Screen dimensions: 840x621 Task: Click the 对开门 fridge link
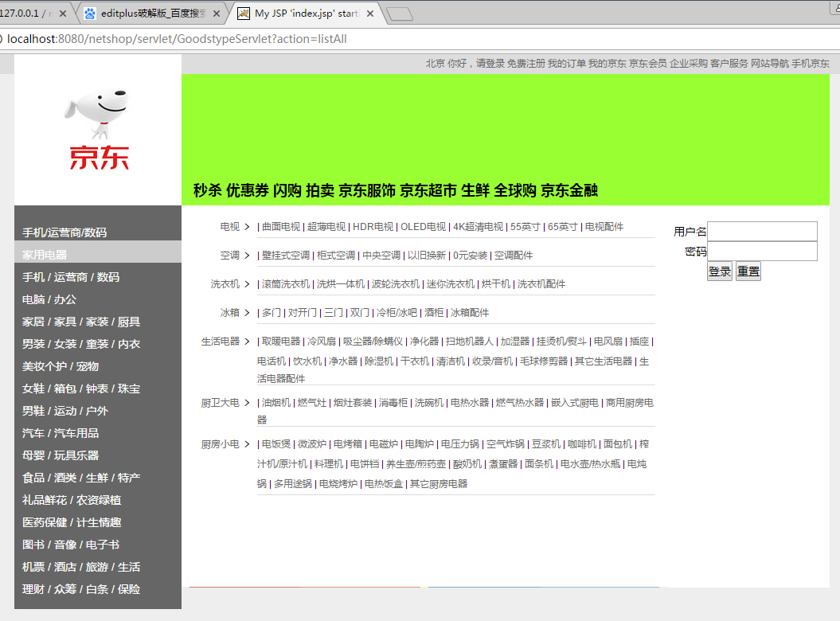coord(302,313)
